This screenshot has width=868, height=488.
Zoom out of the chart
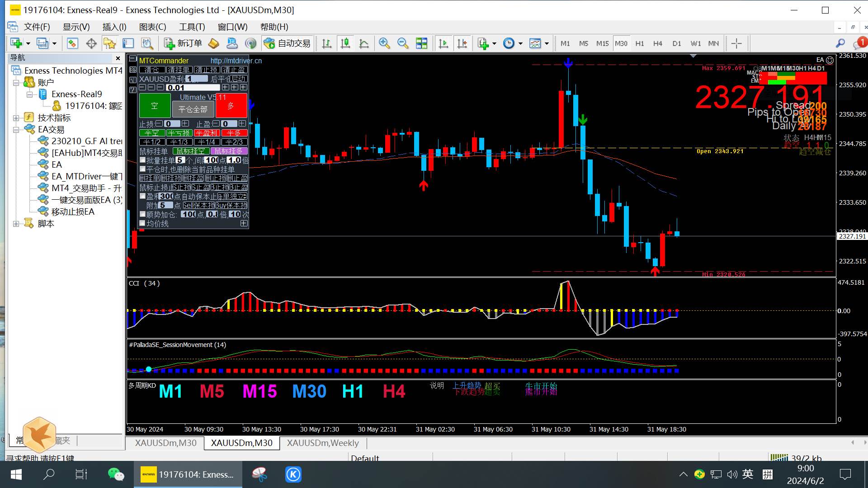[x=403, y=43]
